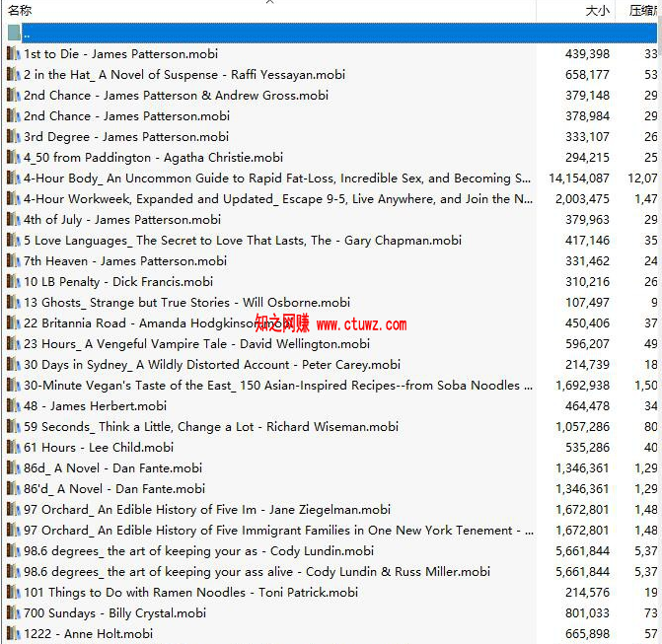This screenshot has height=644, width=662.
Task: Select '7th Heaven - James Patterson.mobi'
Action: pyautogui.click(x=125, y=260)
